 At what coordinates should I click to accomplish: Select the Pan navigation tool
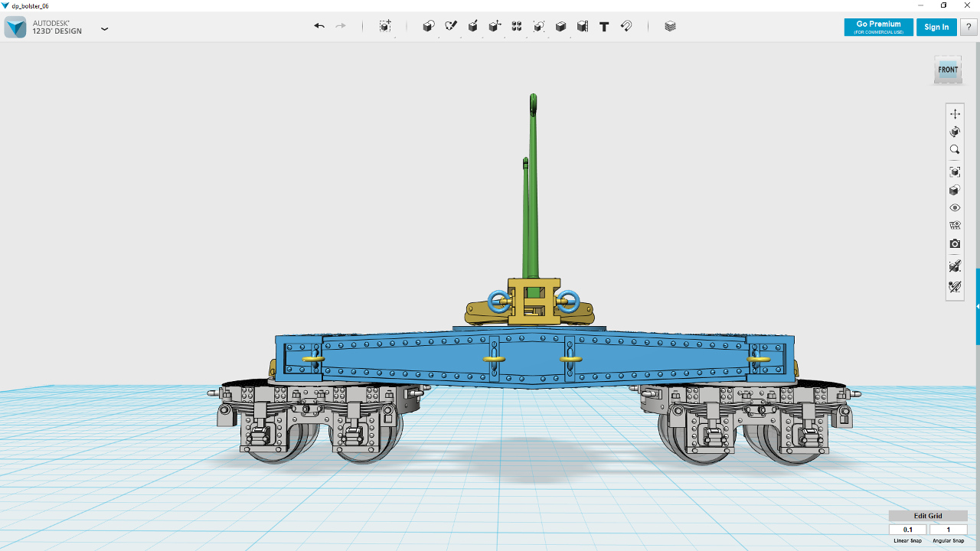pos(955,114)
